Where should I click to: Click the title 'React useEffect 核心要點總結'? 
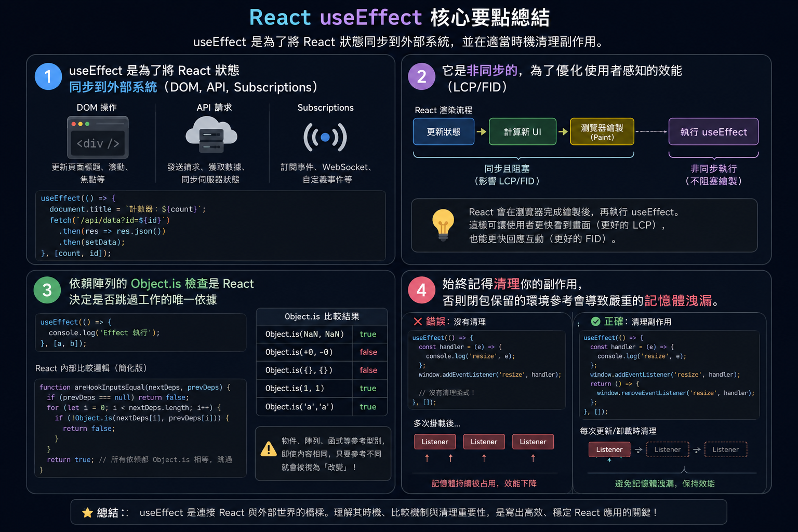(399, 18)
